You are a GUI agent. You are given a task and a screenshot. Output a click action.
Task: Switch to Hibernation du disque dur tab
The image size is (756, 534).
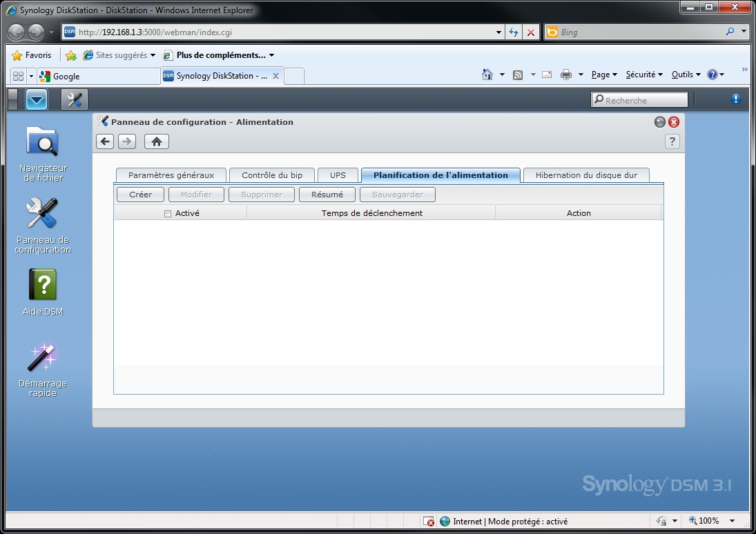586,175
